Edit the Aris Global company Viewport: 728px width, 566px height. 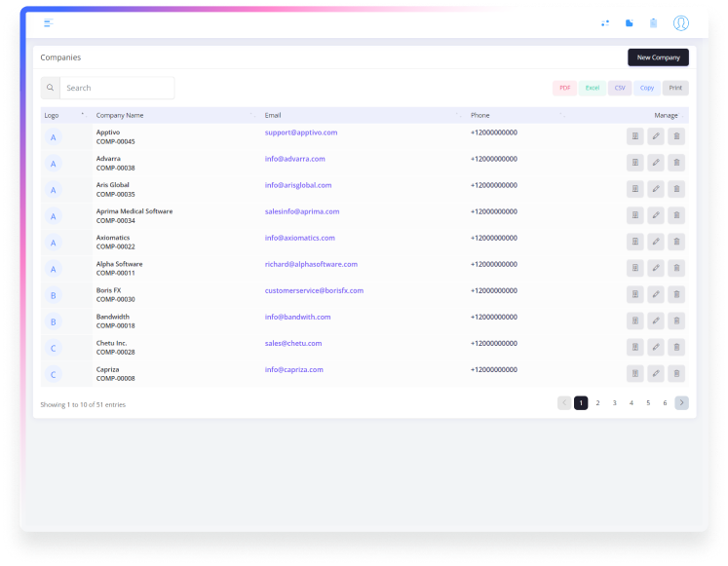tap(656, 189)
